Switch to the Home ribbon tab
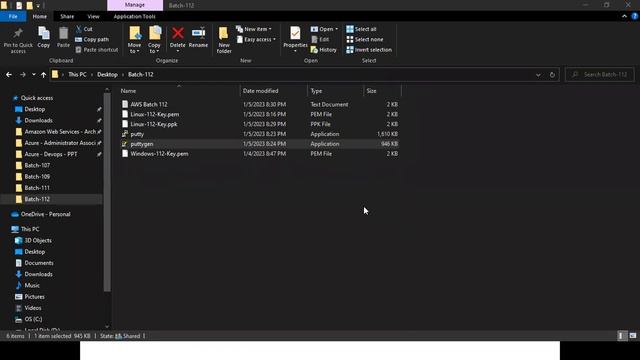Screen dimensions: 640x360 40,16
